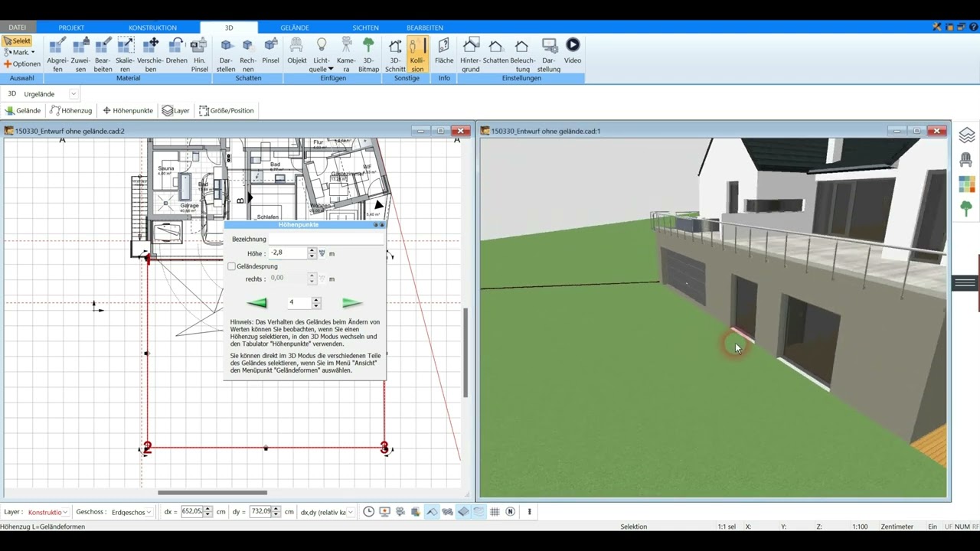Expand the Lichtquelle dropdown arrow
Viewport: 980px width, 551px height.
331,69
